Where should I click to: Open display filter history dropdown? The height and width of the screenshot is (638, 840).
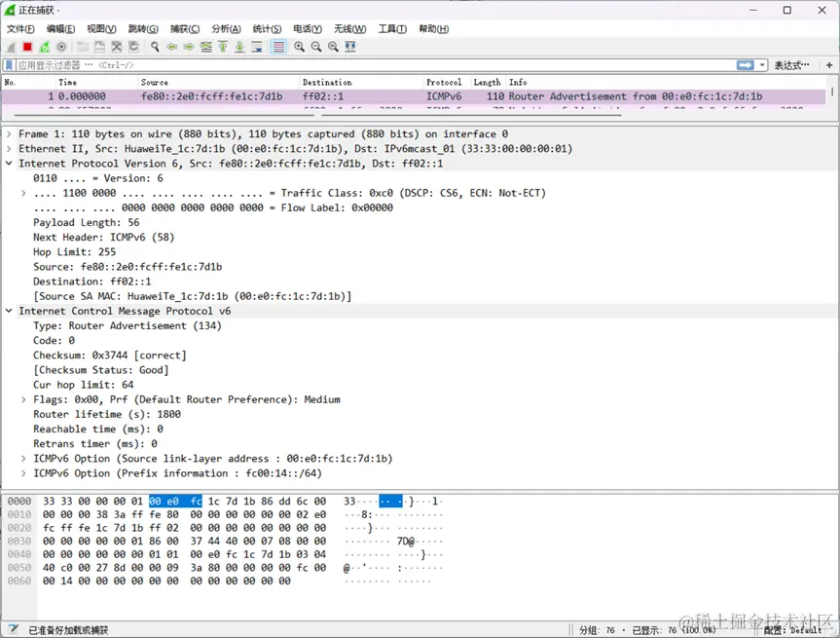coord(762,65)
